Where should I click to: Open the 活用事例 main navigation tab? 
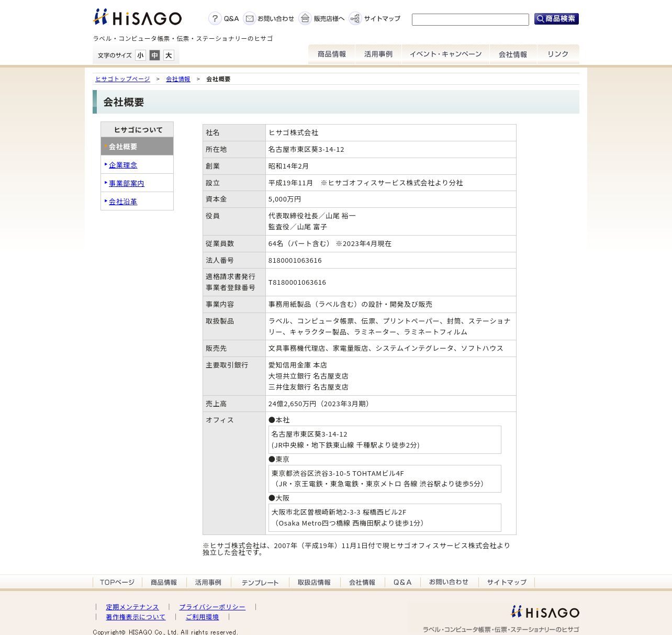pyautogui.click(x=378, y=54)
